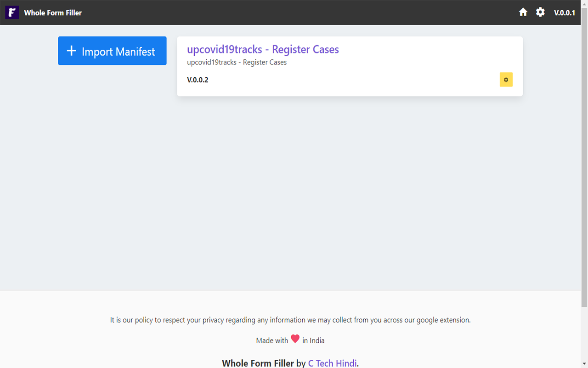588x368 pixels.
Task: Click the privacy policy sentence in footer
Action: tap(290, 320)
